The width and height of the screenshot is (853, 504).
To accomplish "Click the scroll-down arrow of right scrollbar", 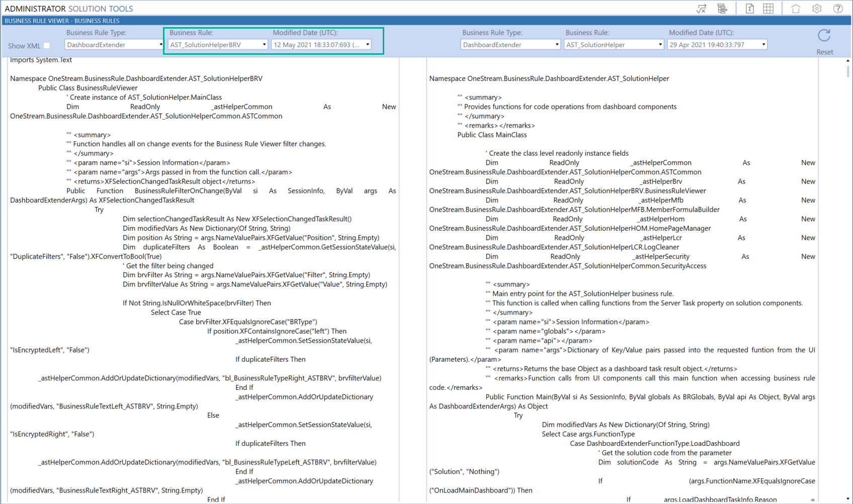I will 848,499.
